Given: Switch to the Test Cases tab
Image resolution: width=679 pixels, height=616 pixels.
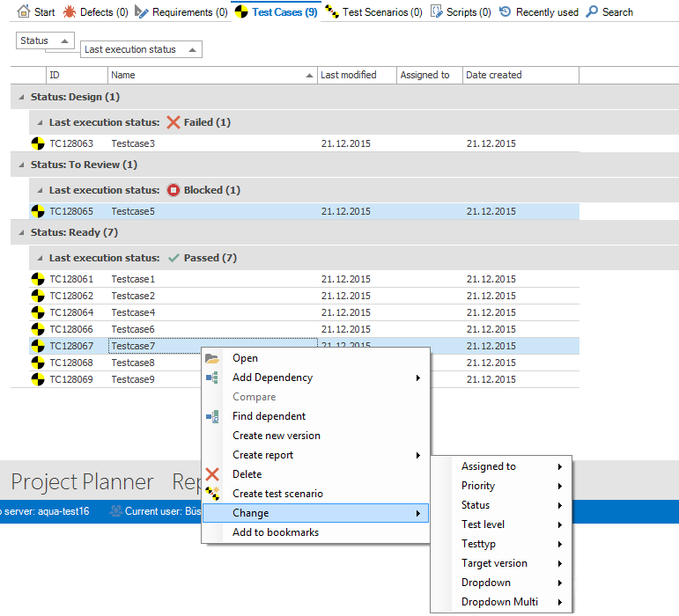Looking at the screenshot, I should [x=277, y=11].
